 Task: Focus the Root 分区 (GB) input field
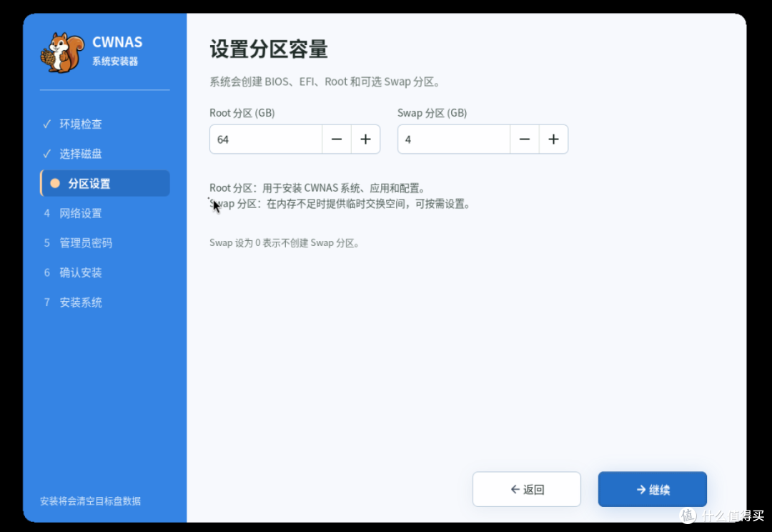click(x=266, y=139)
